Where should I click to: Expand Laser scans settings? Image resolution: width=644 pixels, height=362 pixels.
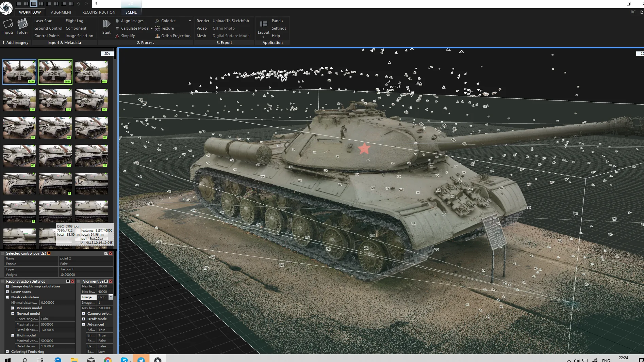pos(7,292)
